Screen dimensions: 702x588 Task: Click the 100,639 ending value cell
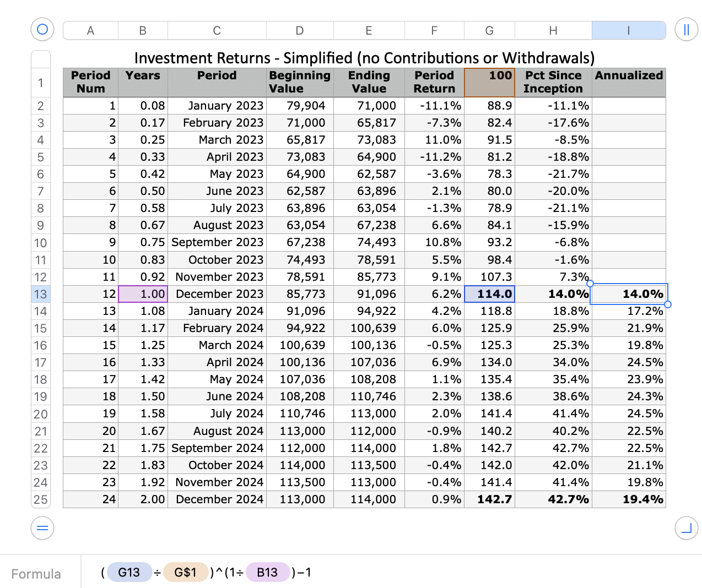(369, 328)
